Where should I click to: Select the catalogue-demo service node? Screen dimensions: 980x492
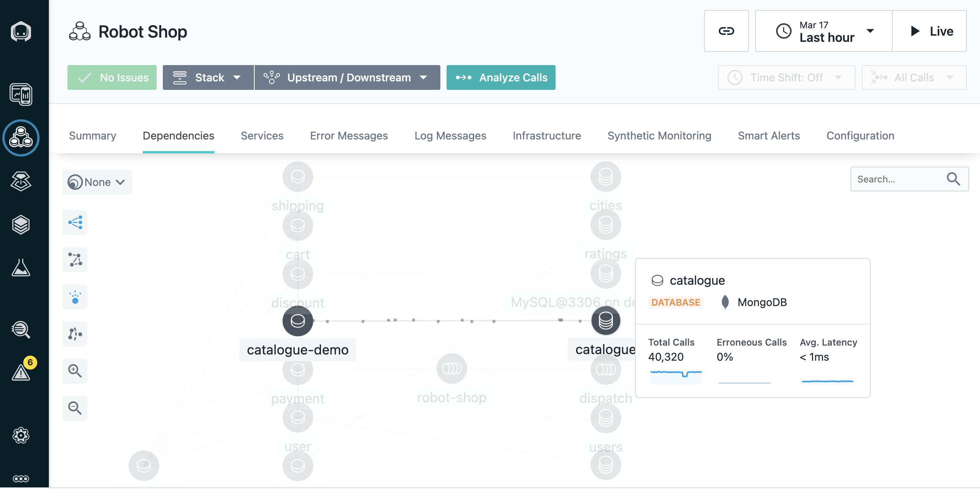pos(297,321)
